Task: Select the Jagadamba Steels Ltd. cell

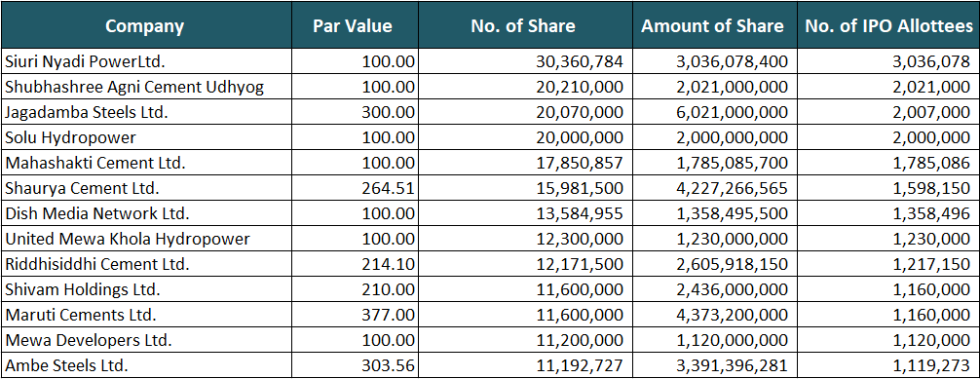Action: pos(145,112)
